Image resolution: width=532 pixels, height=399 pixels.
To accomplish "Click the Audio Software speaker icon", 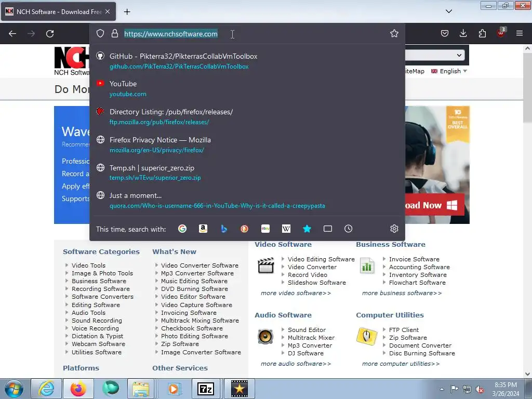I will point(265,337).
